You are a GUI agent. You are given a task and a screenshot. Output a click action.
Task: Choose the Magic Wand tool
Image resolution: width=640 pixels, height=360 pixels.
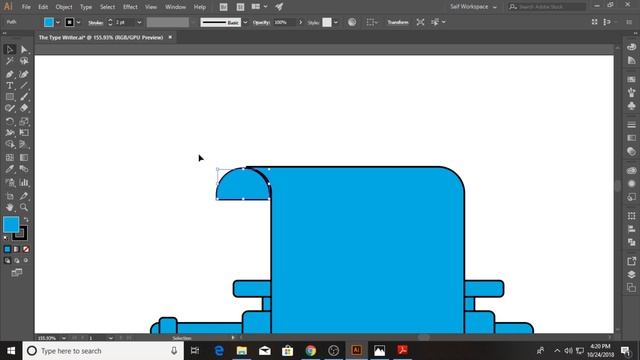click(x=10, y=61)
